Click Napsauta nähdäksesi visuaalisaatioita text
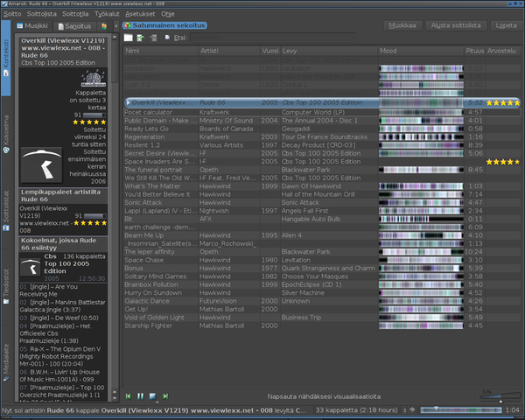Screen dimensions: 525x420 pyautogui.click(x=324, y=396)
